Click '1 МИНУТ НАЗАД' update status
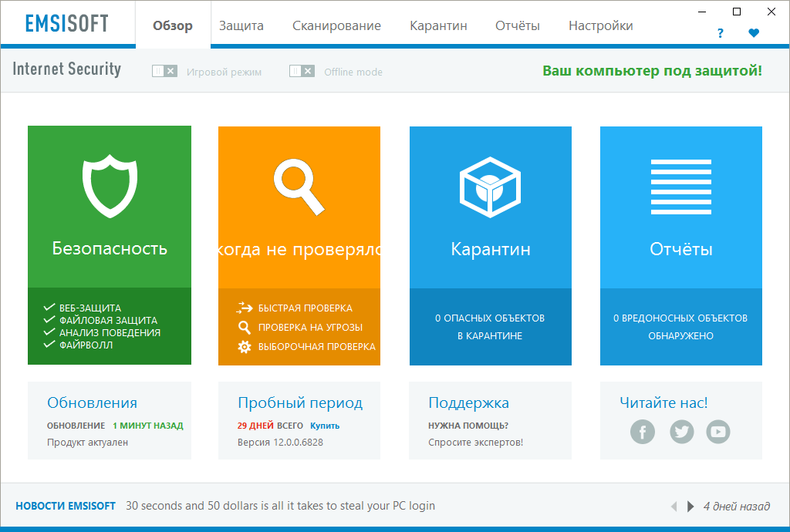790x532 pixels. pyautogui.click(x=147, y=426)
